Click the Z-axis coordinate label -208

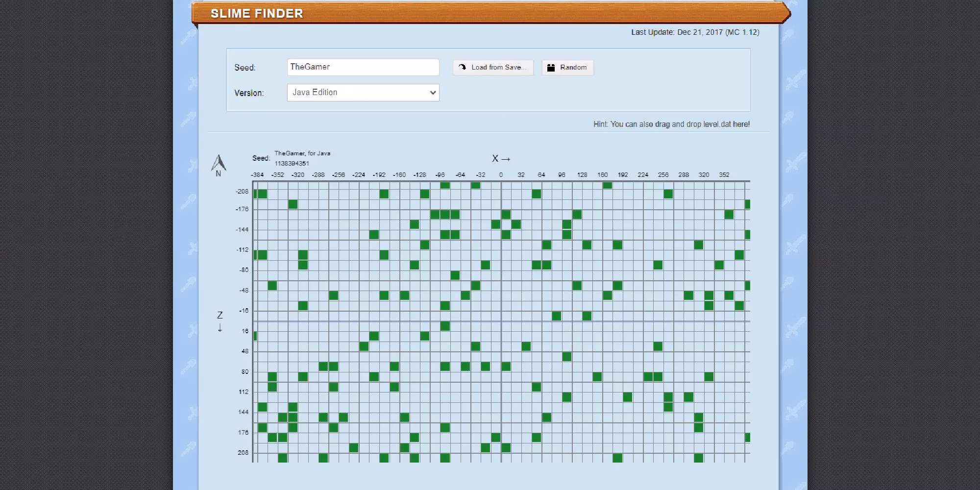point(242,192)
